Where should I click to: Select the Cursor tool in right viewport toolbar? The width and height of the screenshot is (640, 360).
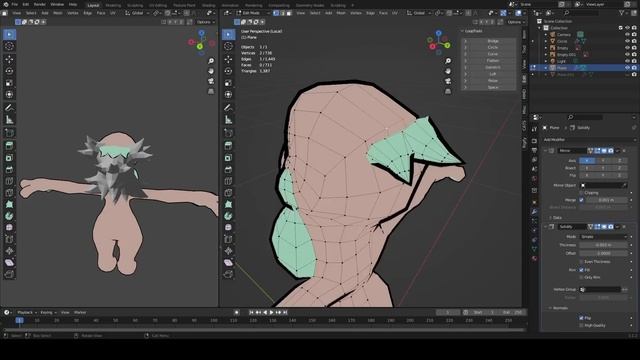point(228,46)
